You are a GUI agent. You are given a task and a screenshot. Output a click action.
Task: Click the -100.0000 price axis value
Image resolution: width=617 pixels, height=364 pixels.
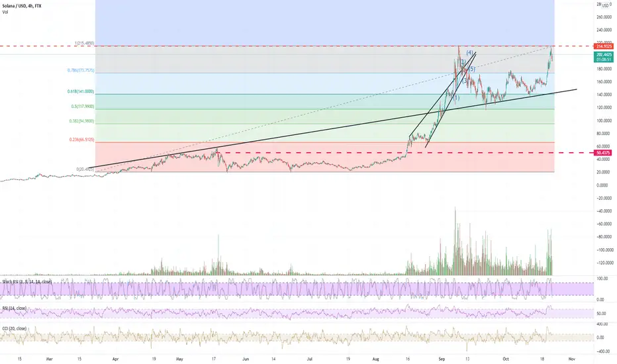pyautogui.click(x=604, y=250)
